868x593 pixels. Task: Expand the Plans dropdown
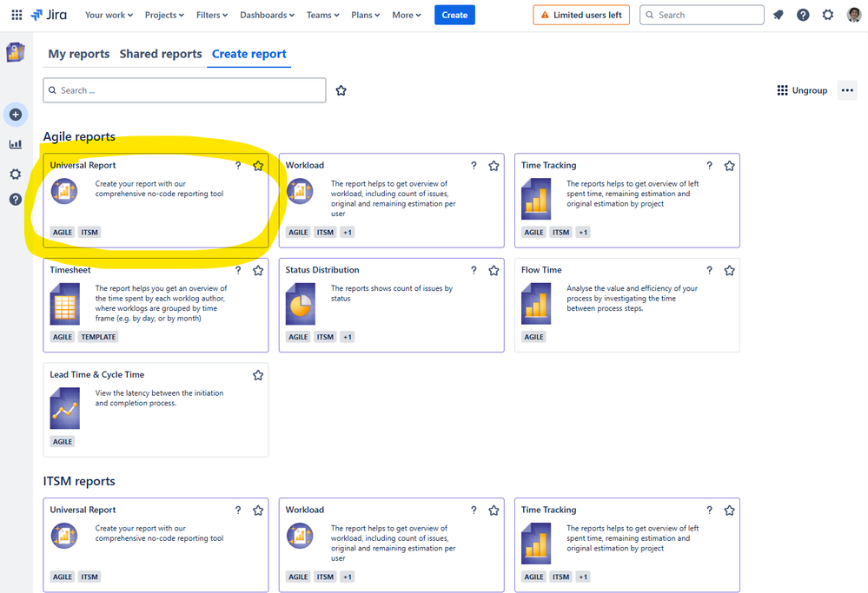[x=365, y=15]
